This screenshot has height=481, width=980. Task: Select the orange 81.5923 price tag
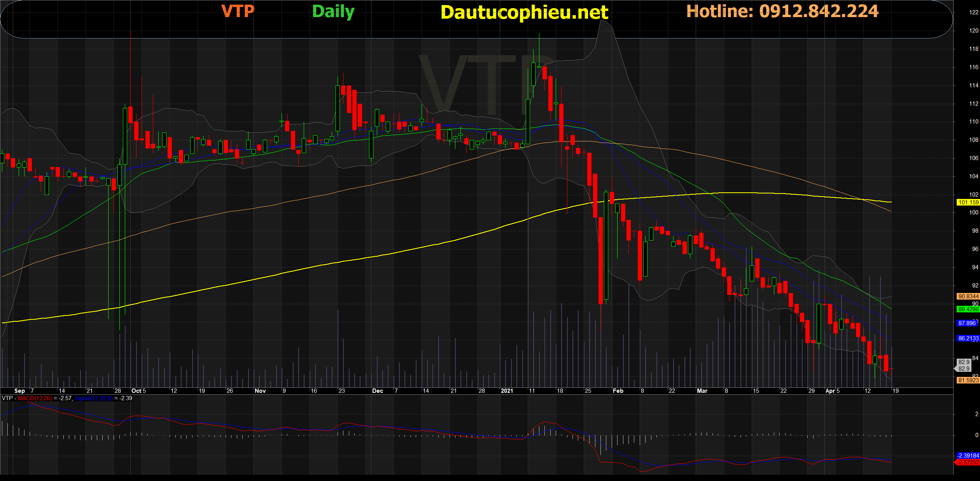point(968,380)
